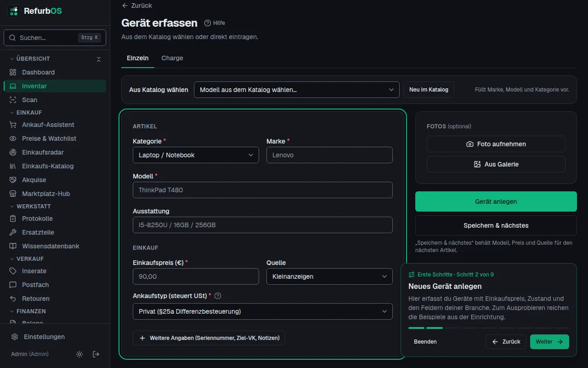
Task: Open the catalog model dropdown
Action: 297,90
